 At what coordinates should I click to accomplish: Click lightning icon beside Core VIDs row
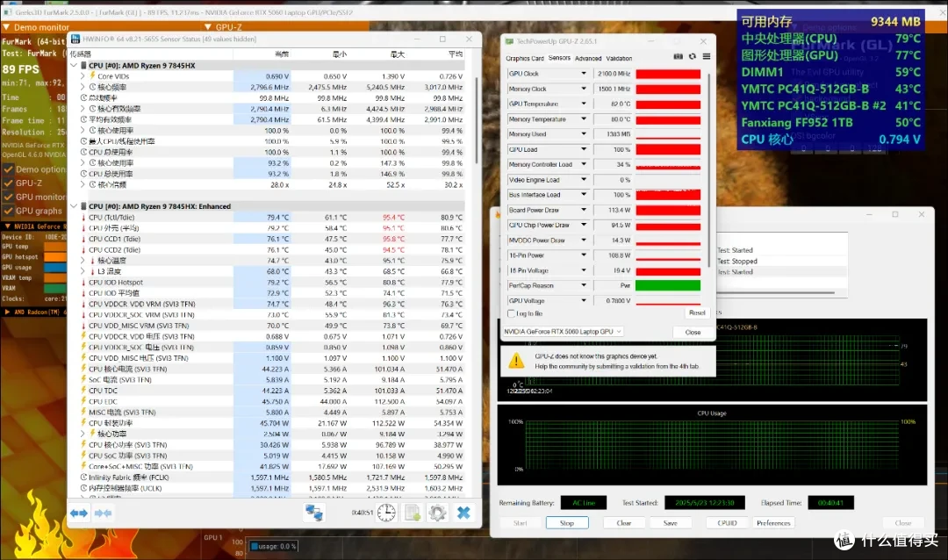pyautogui.click(x=92, y=75)
